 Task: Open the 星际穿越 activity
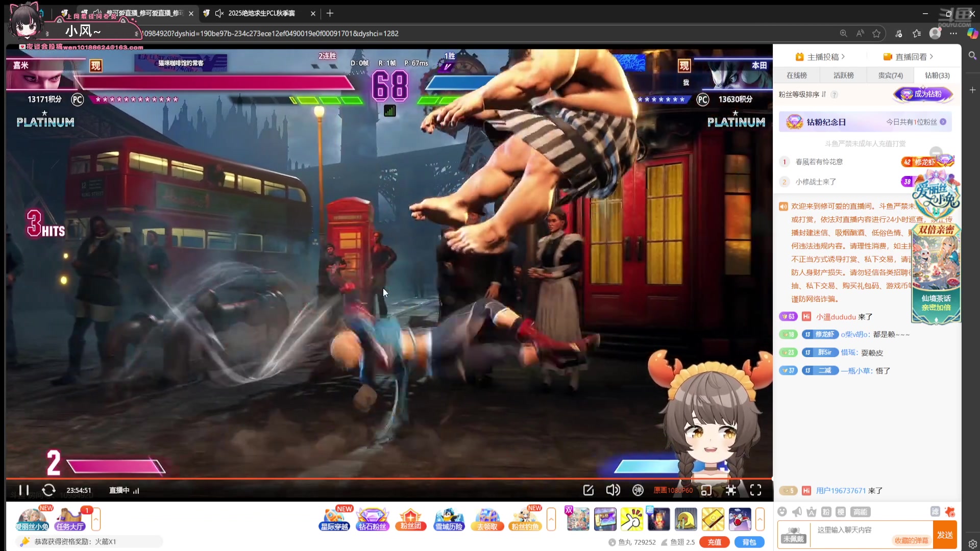pyautogui.click(x=334, y=519)
